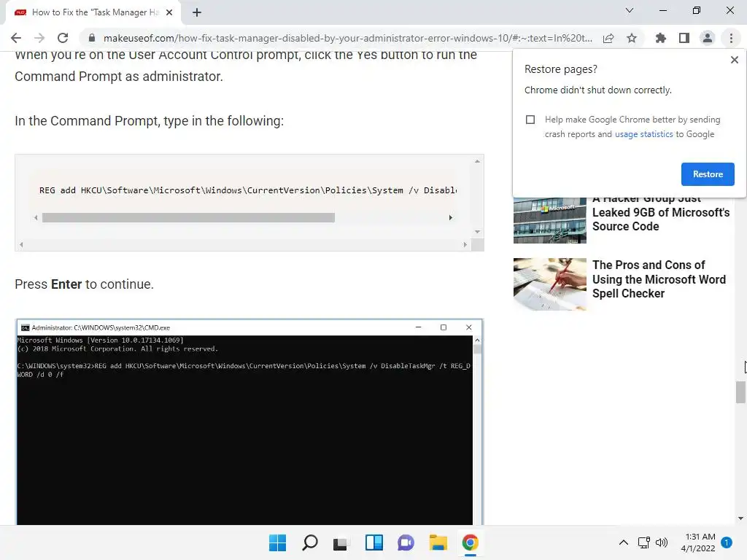Bookmark this tab with the star
This screenshot has height=560, width=747.
pyautogui.click(x=632, y=38)
